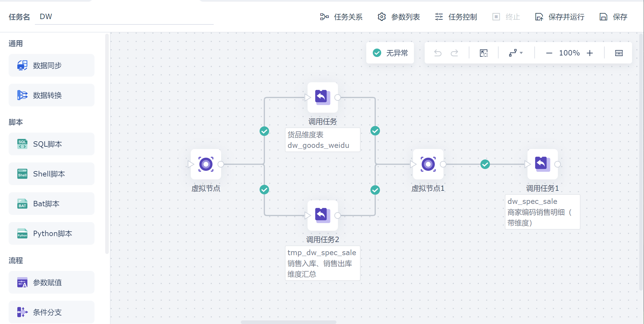Click the 保存 button

click(x=614, y=17)
